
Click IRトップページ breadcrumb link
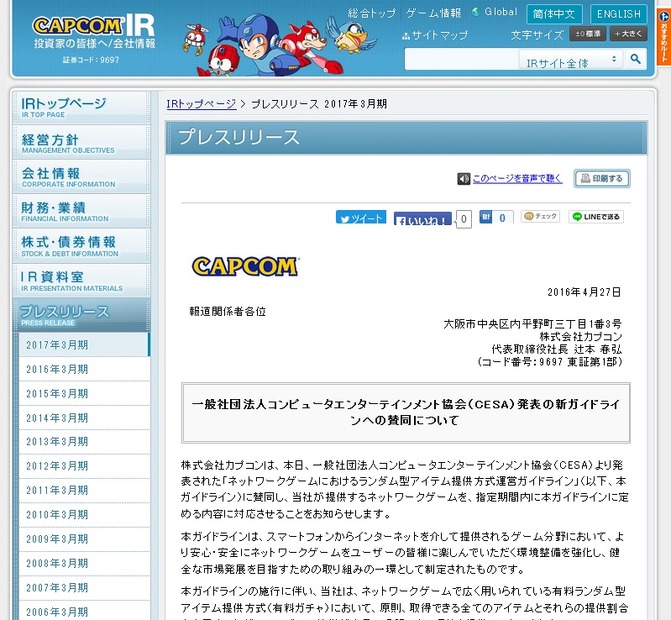click(201, 104)
